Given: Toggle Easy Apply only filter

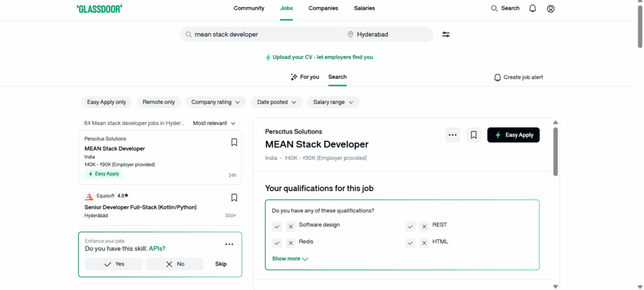Looking at the screenshot, I should point(107,103).
